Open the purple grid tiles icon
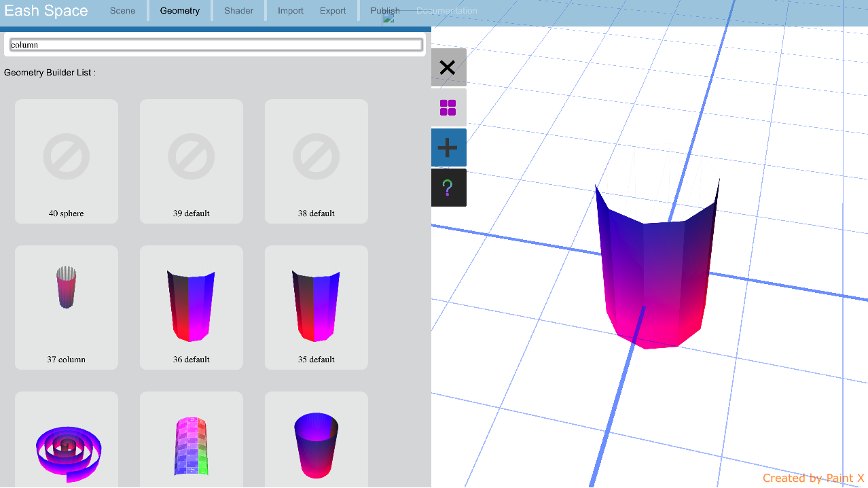This screenshot has width=868, height=488. coord(448,107)
